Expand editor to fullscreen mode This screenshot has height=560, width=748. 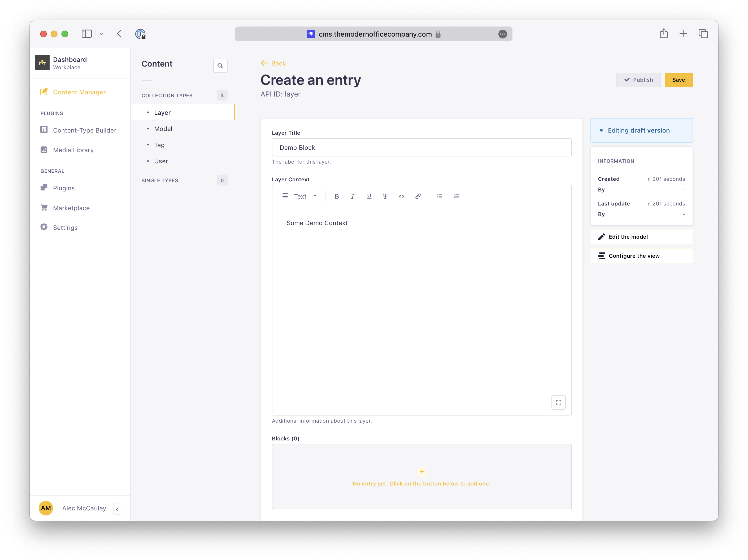[558, 402]
